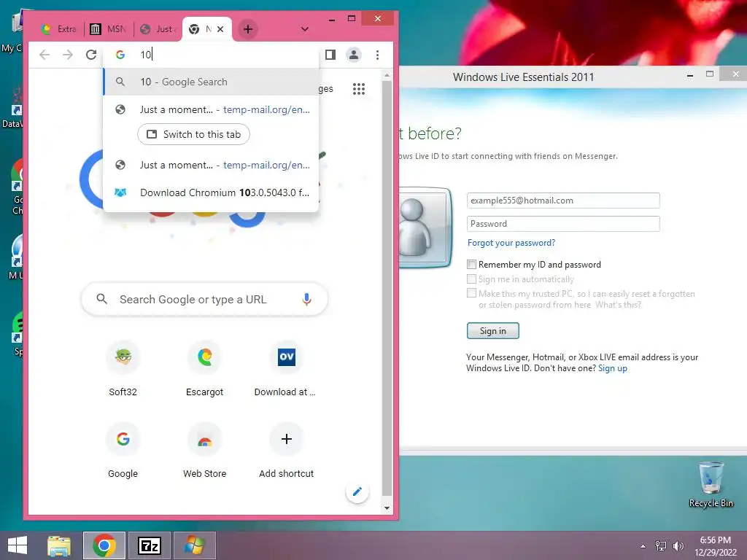Open the Windows Start button

coord(18,545)
